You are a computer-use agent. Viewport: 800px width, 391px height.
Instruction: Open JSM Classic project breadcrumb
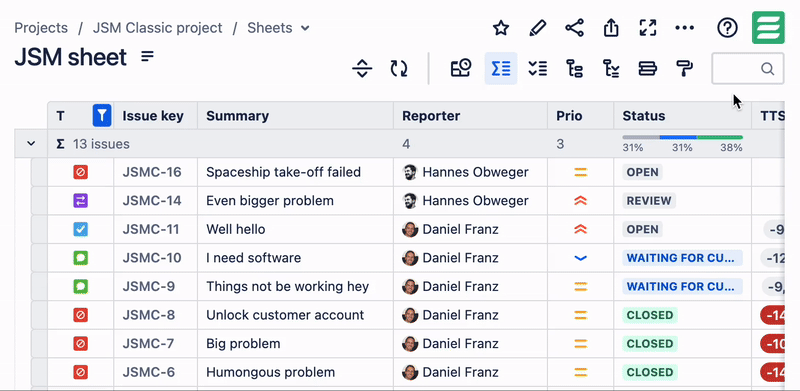pyautogui.click(x=158, y=28)
